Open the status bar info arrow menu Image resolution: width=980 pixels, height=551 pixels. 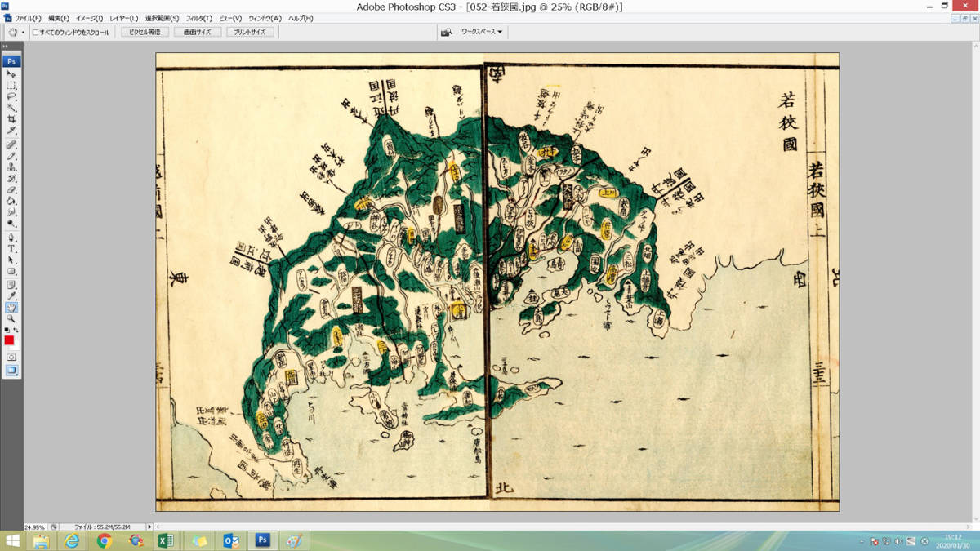coord(149,527)
